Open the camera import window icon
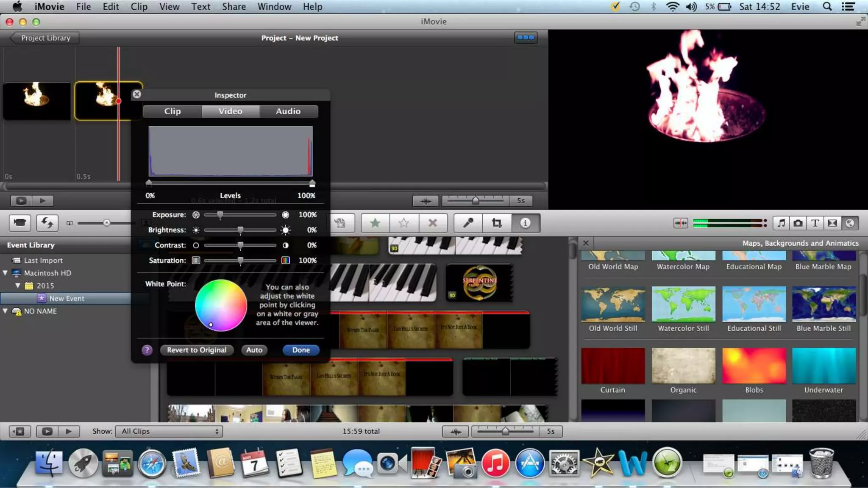This screenshot has width=868, height=488. pyautogui.click(x=20, y=223)
